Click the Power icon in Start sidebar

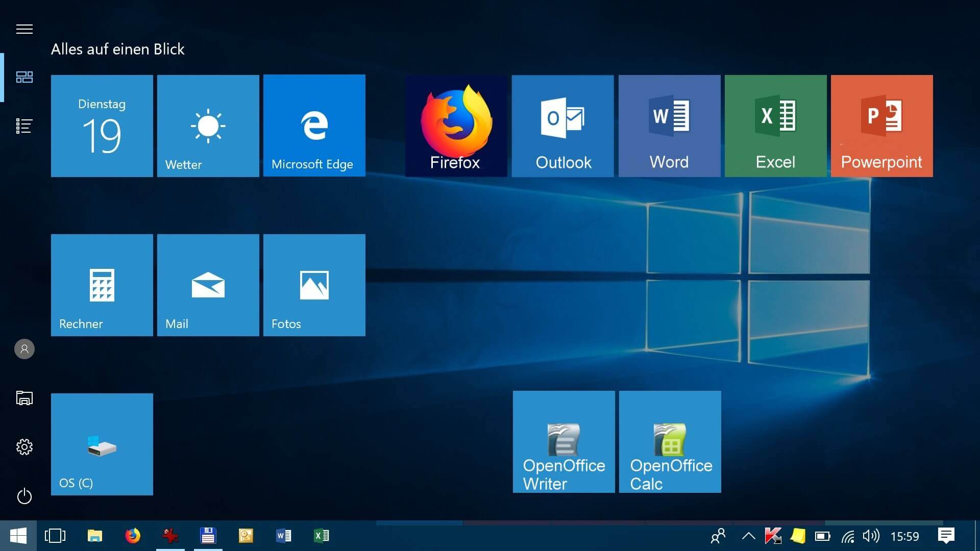coord(24,496)
